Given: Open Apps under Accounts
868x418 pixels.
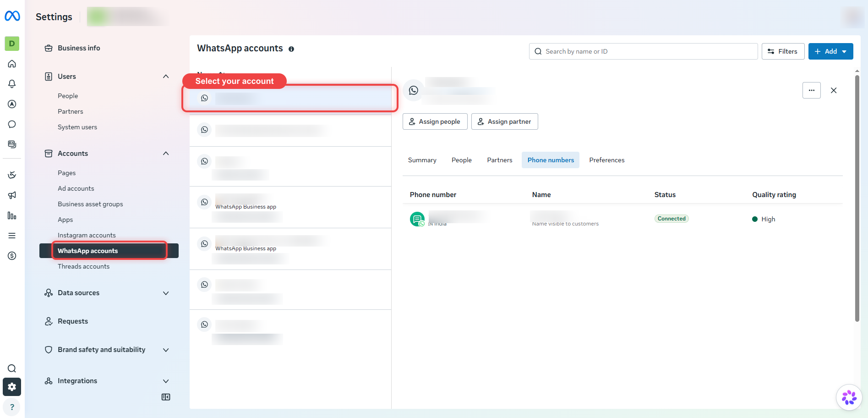Looking at the screenshot, I should click(x=66, y=220).
